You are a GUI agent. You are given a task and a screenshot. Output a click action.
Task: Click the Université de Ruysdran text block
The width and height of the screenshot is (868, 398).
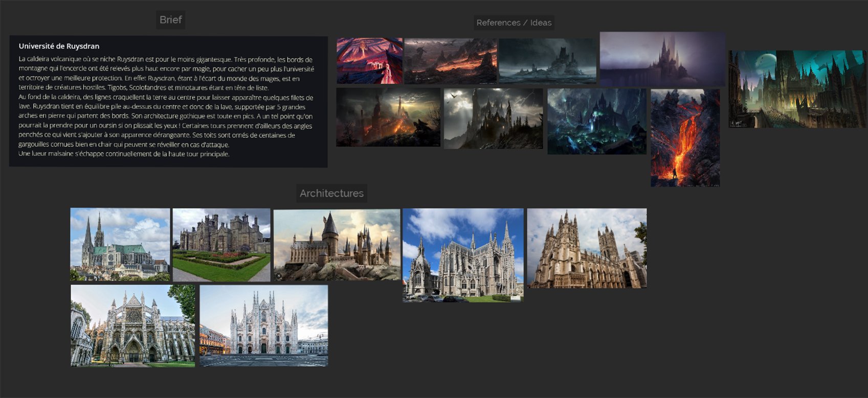168,101
